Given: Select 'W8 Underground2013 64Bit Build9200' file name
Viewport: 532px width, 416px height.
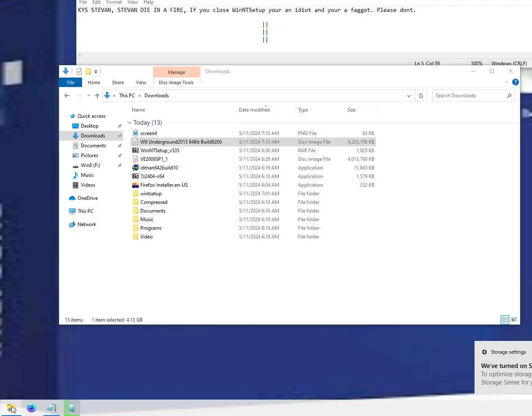Looking at the screenshot, I should [181, 142].
